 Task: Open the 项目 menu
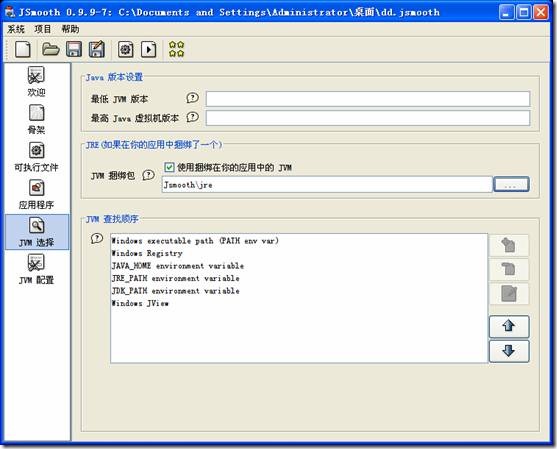[43, 29]
